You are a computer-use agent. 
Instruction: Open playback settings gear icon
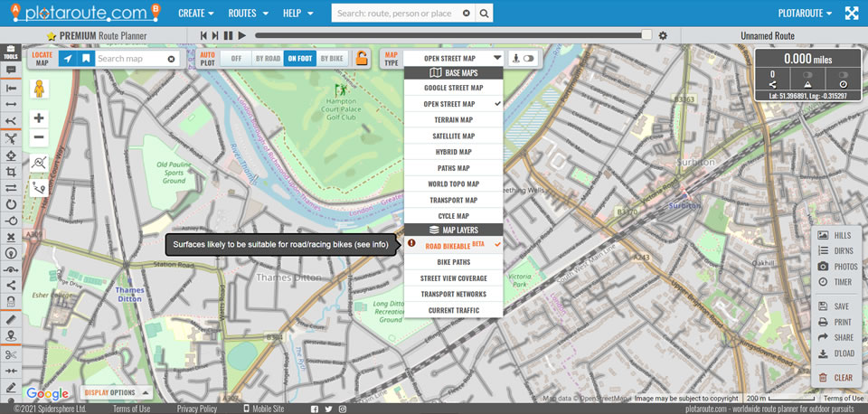[663, 35]
